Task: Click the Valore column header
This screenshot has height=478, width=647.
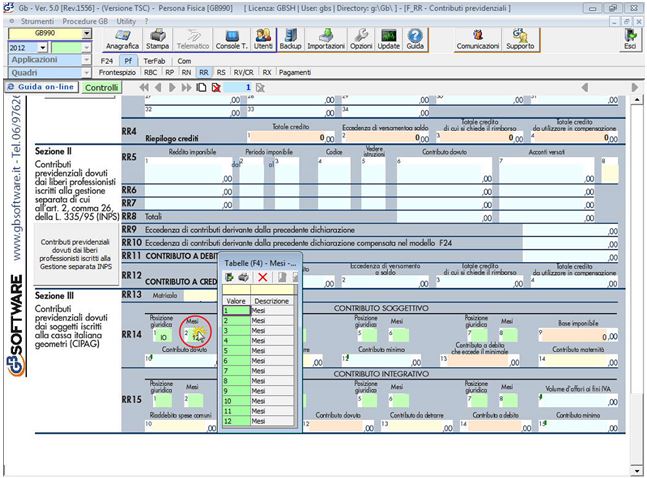Action: [236, 301]
